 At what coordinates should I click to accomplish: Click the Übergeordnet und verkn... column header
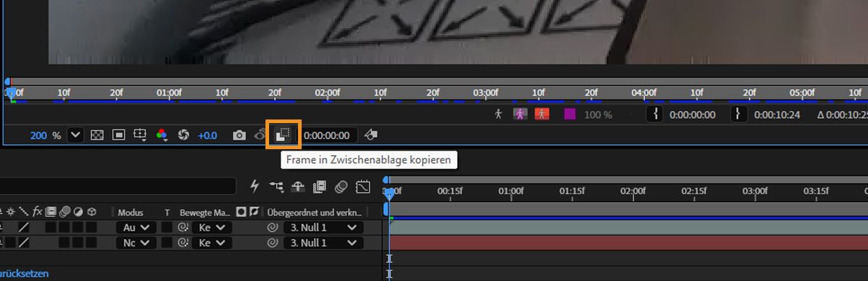[314, 212]
